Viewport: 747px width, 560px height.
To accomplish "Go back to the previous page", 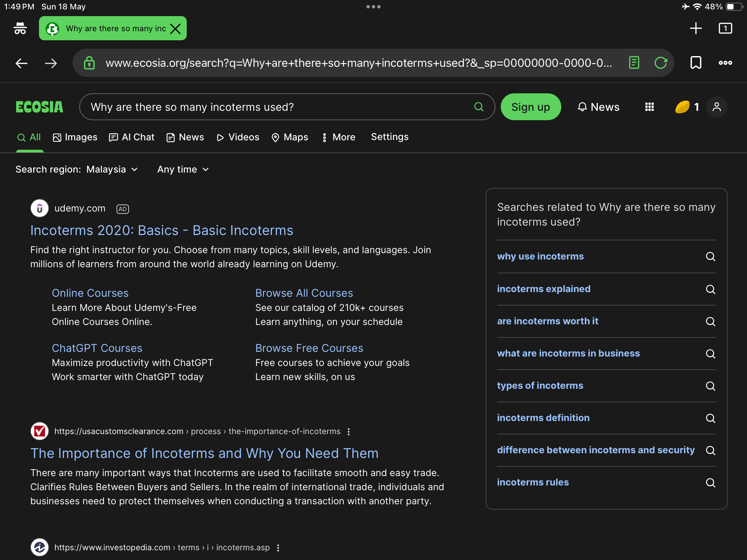I will click(x=21, y=63).
